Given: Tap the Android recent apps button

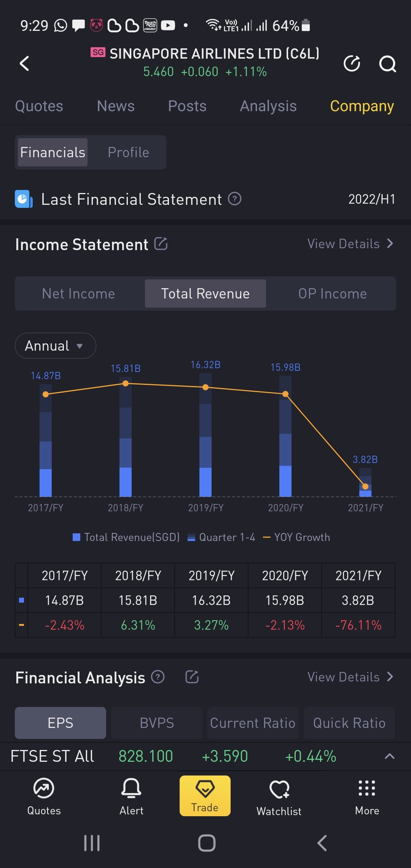Looking at the screenshot, I should pyautogui.click(x=92, y=843).
